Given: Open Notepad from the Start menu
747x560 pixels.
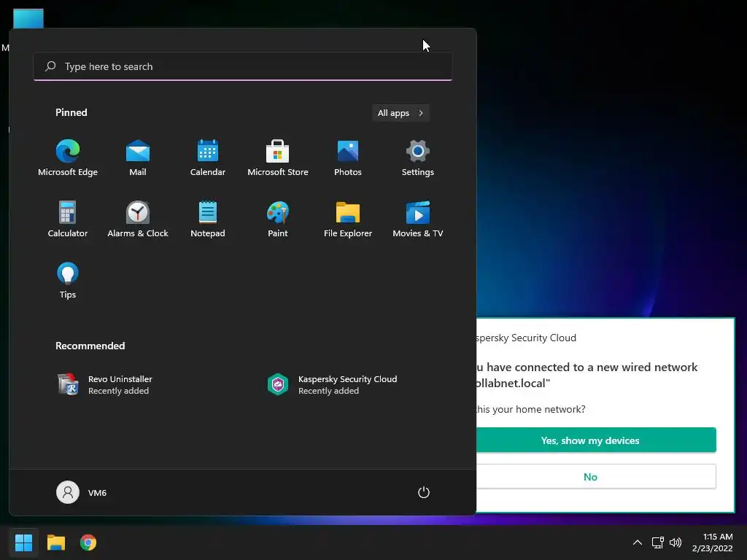Looking at the screenshot, I should (208, 219).
